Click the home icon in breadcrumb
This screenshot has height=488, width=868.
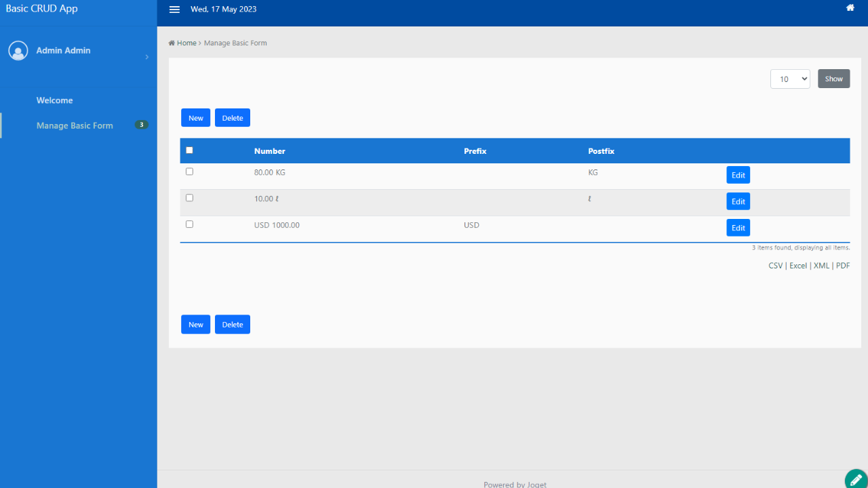click(x=172, y=43)
